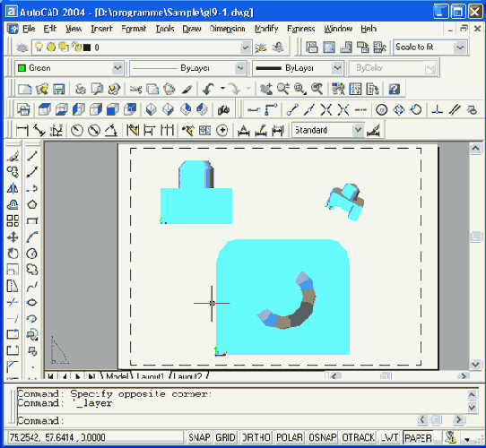This screenshot has width=486, height=448.
Task: Expand the Undo history arrow
Action: [x=222, y=89]
